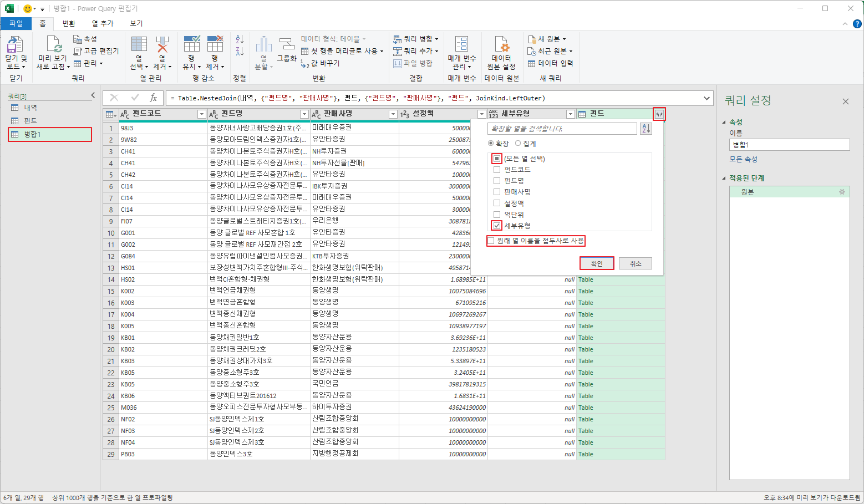Open Data Source Settings (데이터 원본 설정)
This screenshot has height=504, width=864.
[x=501, y=53]
